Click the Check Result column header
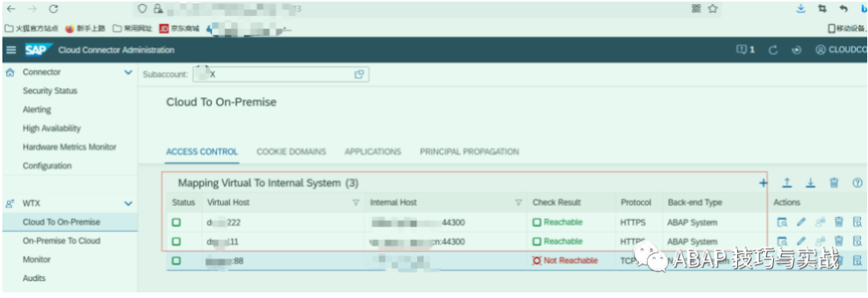Image resolution: width=868 pixels, height=298 pixels. 557,202
